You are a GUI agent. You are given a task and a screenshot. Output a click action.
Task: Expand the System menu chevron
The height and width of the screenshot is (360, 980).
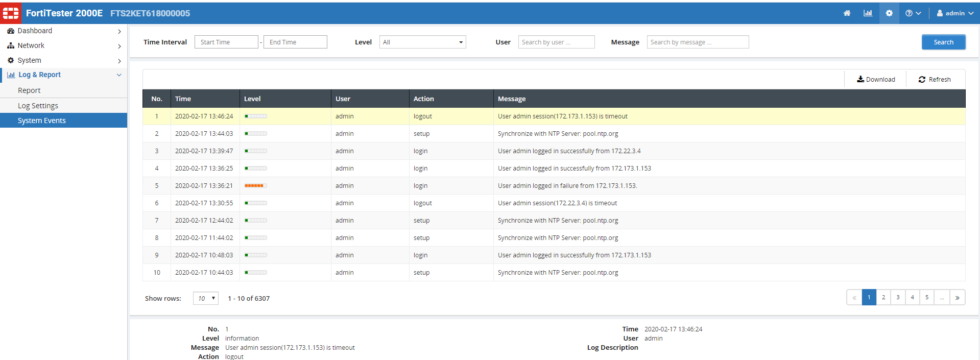click(119, 61)
